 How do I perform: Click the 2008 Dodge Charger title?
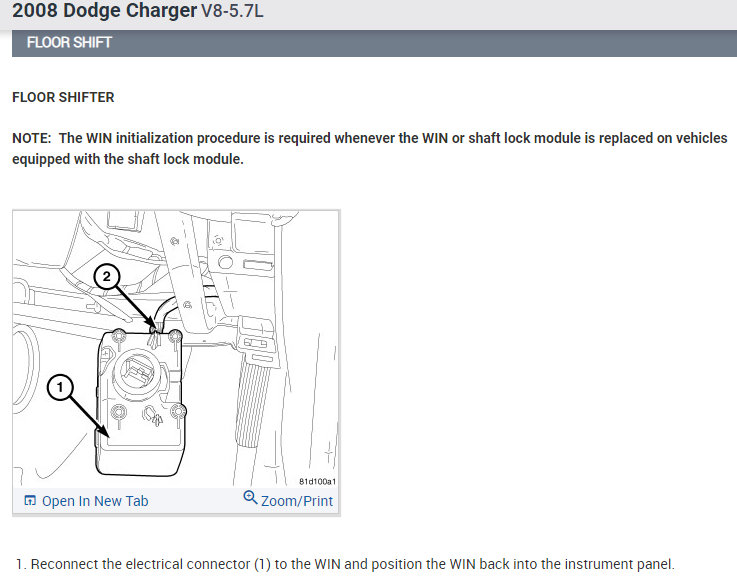coord(104,11)
